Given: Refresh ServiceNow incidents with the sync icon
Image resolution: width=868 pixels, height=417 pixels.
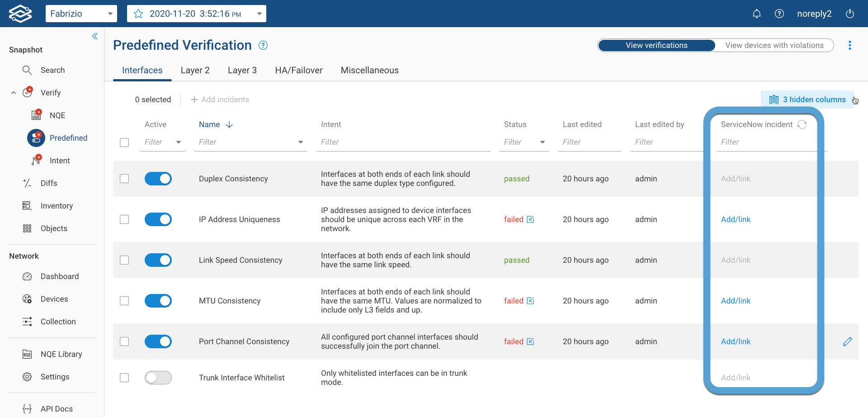Looking at the screenshot, I should 802,124.
